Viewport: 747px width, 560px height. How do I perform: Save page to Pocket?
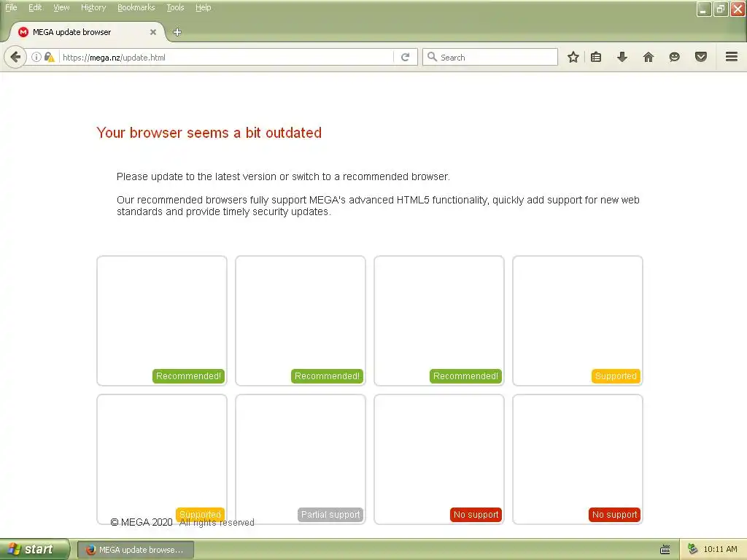click(701, 57)
